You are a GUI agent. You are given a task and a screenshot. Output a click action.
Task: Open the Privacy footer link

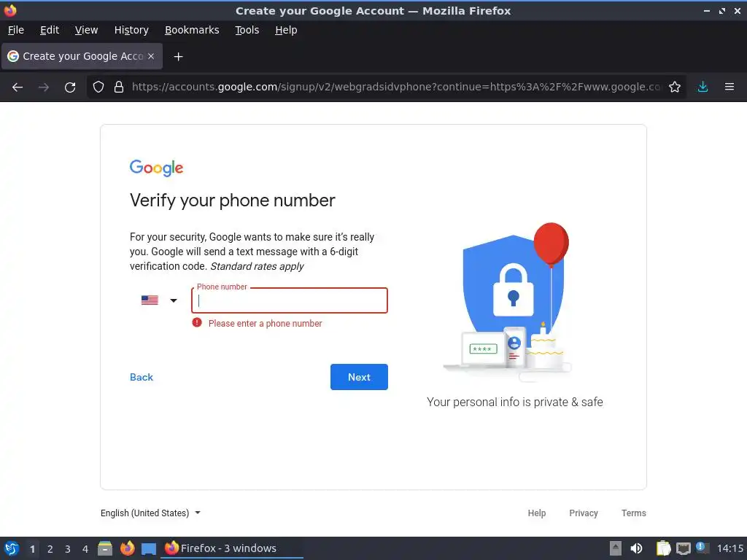(x=583, y=513)
